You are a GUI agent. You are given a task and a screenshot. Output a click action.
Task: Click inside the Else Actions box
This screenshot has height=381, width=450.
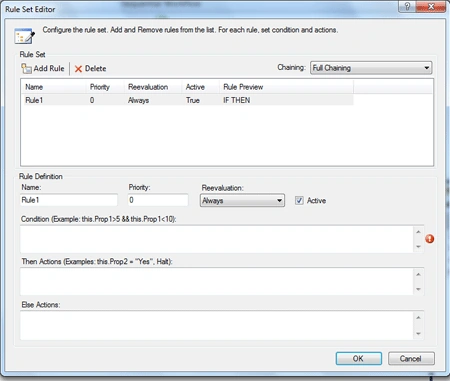[217, 325]
